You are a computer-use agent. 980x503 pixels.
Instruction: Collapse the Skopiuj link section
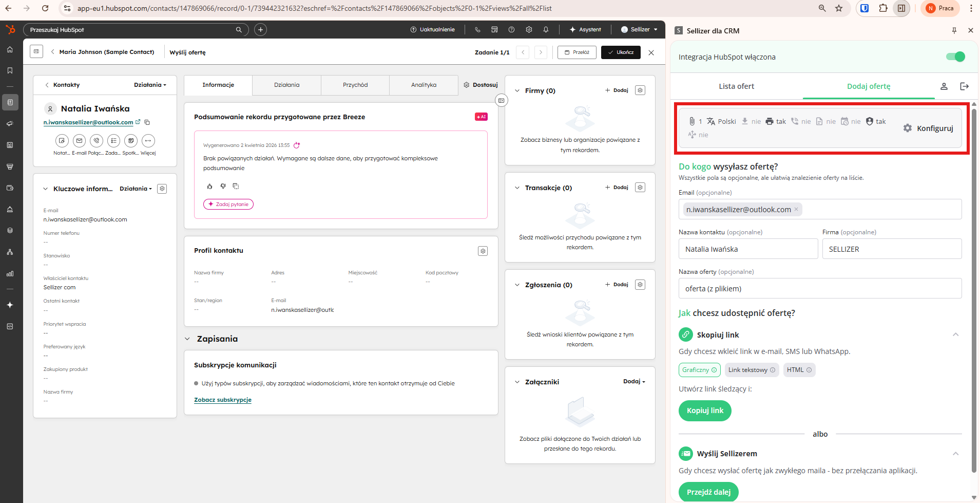(955, 335)
